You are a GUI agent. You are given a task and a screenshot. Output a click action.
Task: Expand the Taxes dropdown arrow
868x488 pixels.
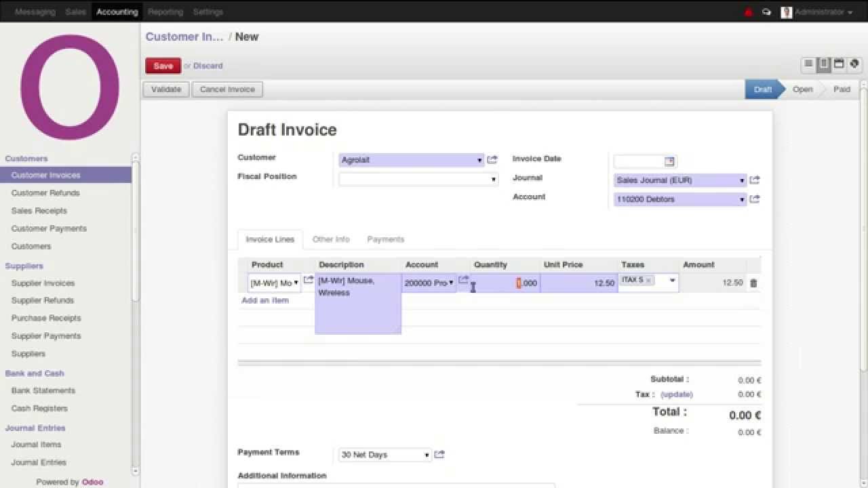672,281
